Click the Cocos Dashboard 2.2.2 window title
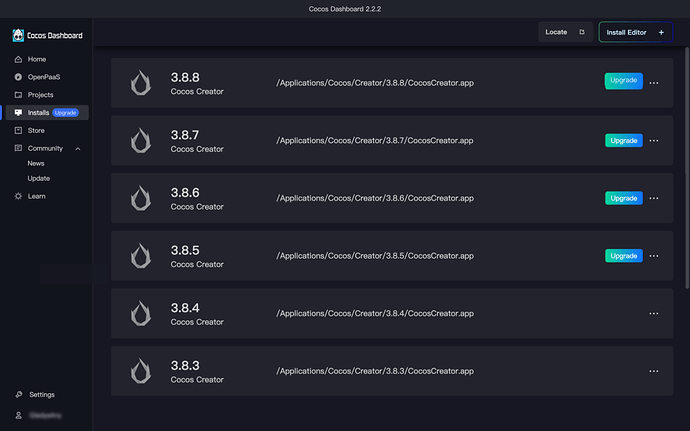690x431 pixels. pyautogui.click(x=345, y=9)
